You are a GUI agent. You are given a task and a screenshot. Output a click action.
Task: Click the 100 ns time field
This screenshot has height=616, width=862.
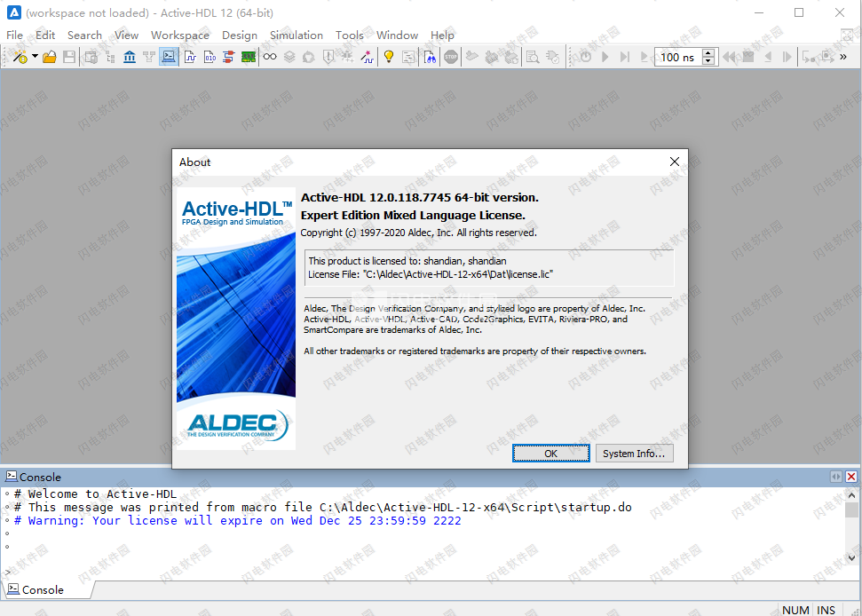[x=678, y=57]
